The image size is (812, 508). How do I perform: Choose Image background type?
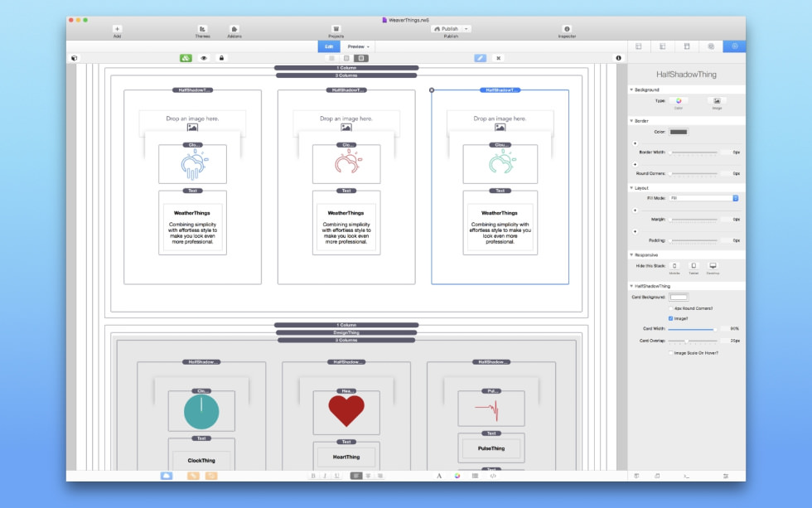[x=717, y=103]
